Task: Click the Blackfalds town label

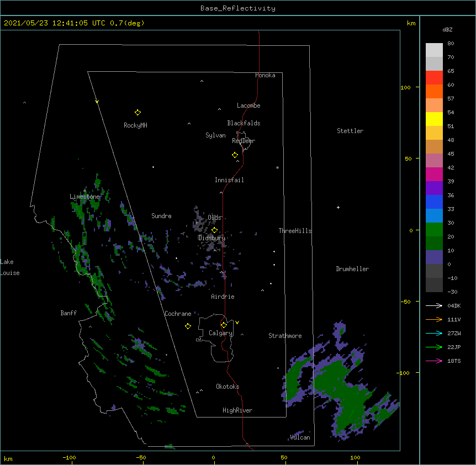Action: point(244,123)
